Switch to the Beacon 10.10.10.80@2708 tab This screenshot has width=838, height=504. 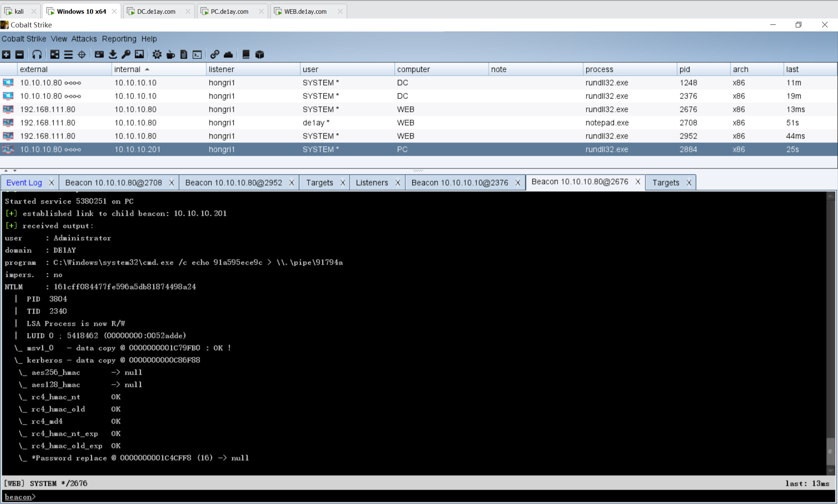[x=113, y=183]
